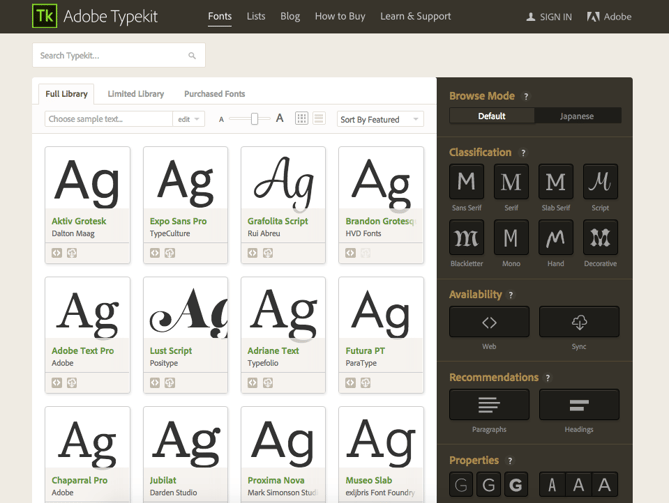Click the SIGN IN link
This screenshot has width=669, height=503.
(x=549, y=17)
